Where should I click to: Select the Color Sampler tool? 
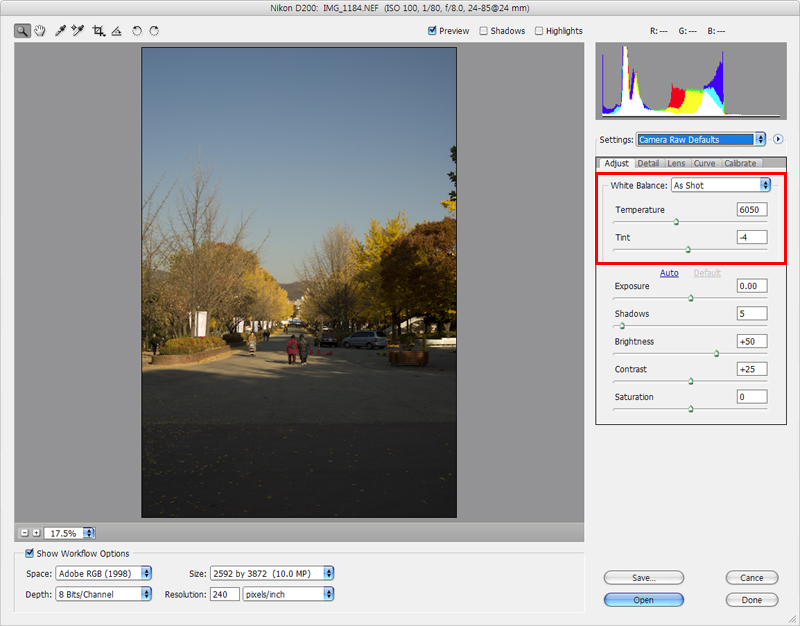point(78,31)
